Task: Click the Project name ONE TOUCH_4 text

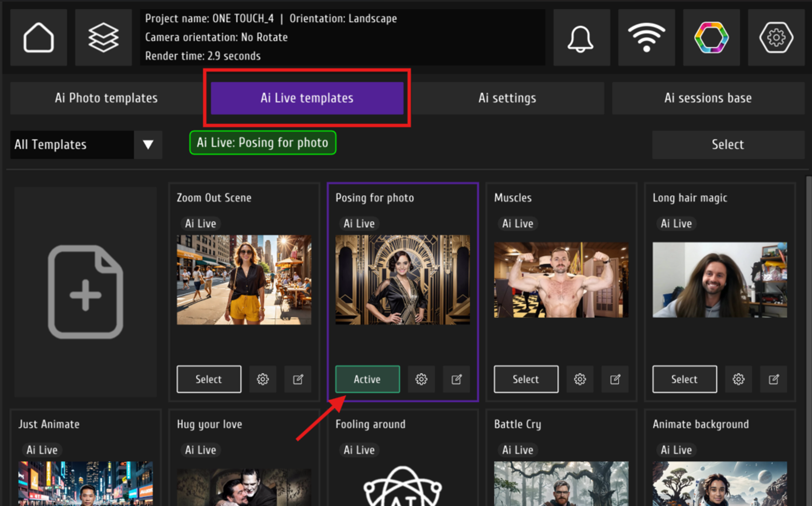Action: tap(209, 19)
